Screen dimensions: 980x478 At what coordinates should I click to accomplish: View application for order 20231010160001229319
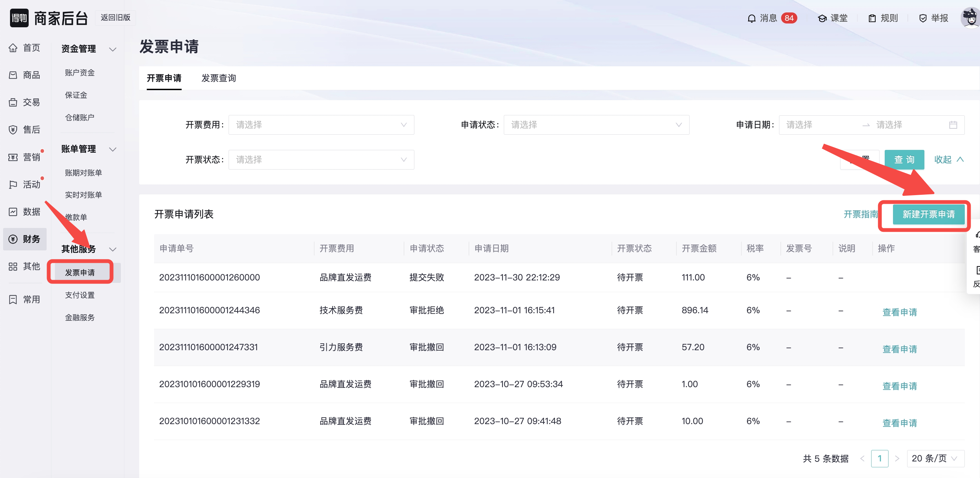(899, 386)
